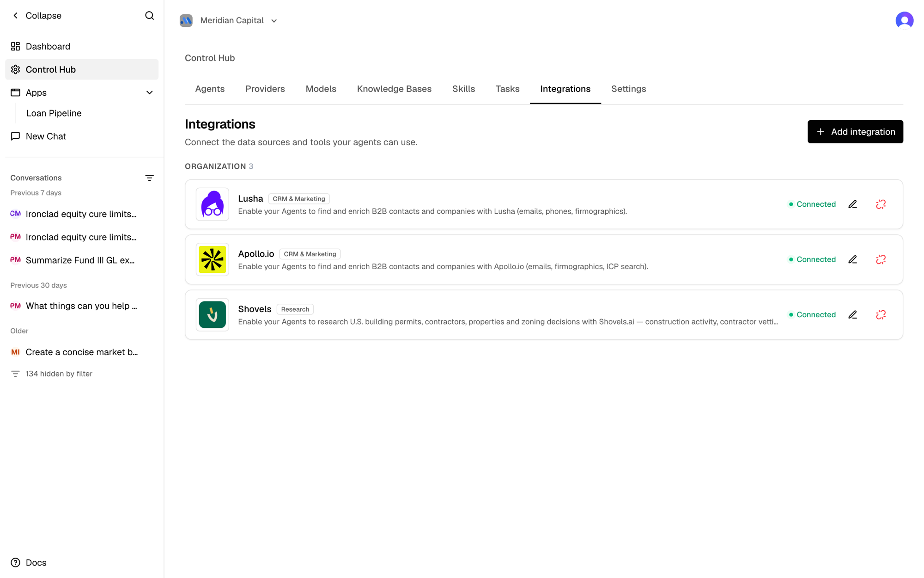Disconnect the Shovels integration
The width and height of the screenshot is (924, 578).
[881, 315]
